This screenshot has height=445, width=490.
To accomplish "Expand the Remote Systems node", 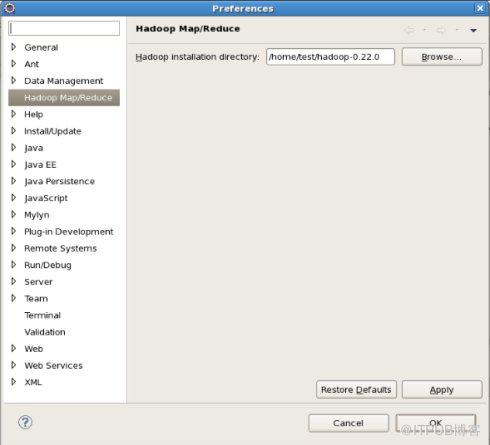I will click(13, 248).
